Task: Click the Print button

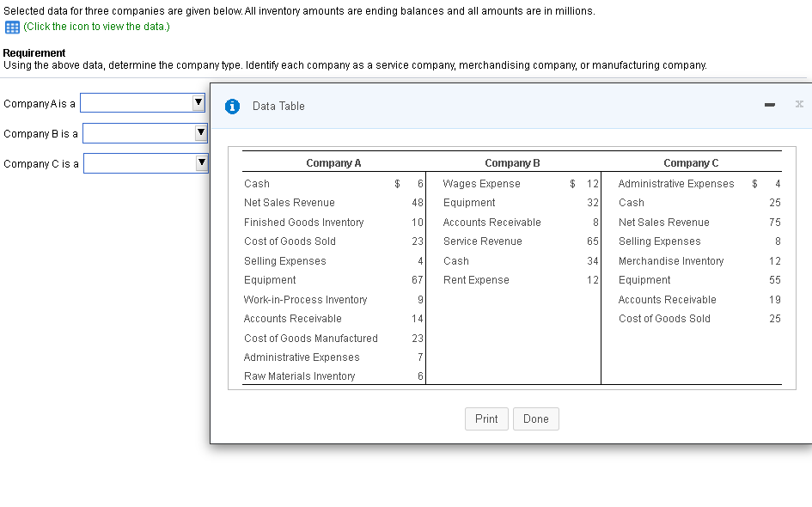Action: [x=486, y=418]
